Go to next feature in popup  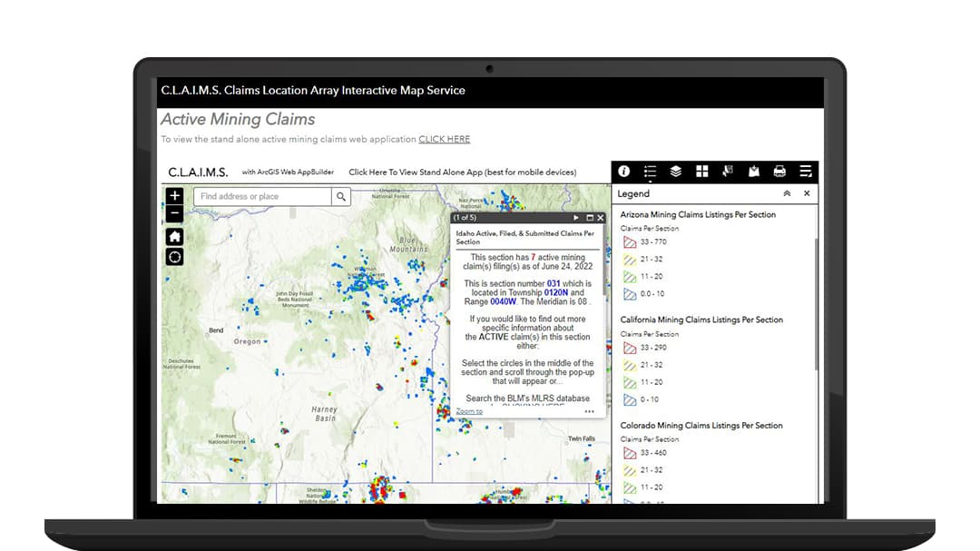coord(576,218)
